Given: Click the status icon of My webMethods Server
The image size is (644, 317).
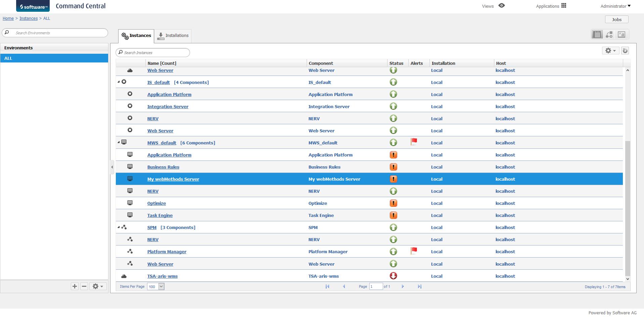Looking at the screenshot, I should point(393,179).
